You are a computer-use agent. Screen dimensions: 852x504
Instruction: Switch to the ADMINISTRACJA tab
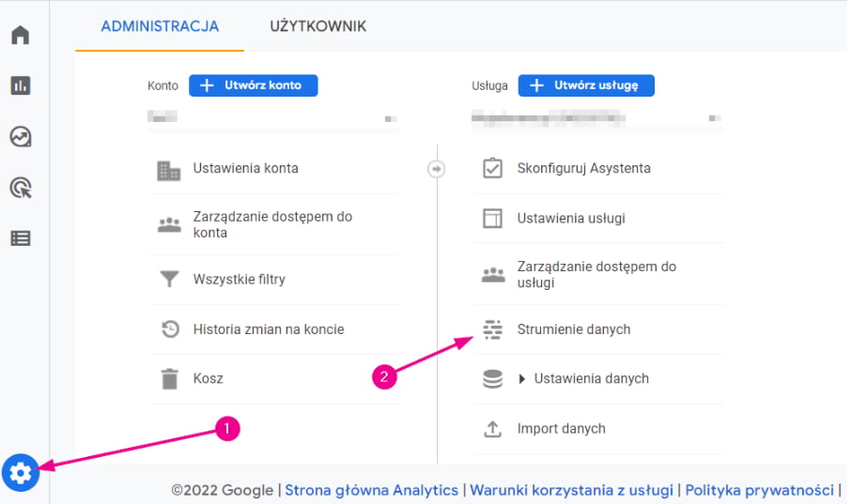pyautogui.click(x=160, y=26)
